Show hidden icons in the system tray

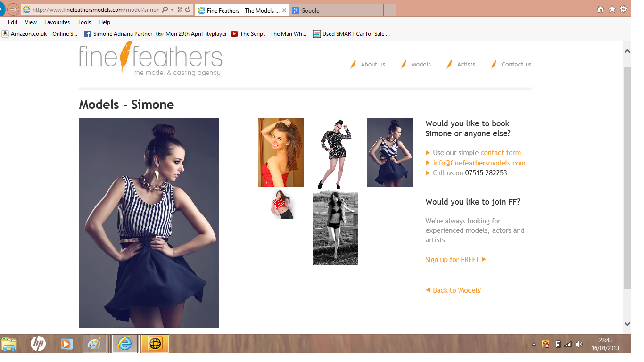tap(535, 345)
